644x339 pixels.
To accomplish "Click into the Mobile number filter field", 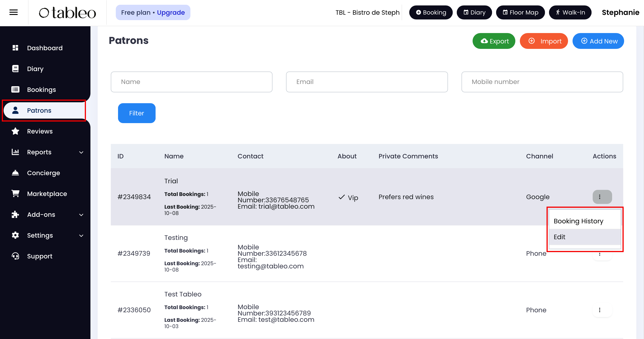I will click(542, 82).
